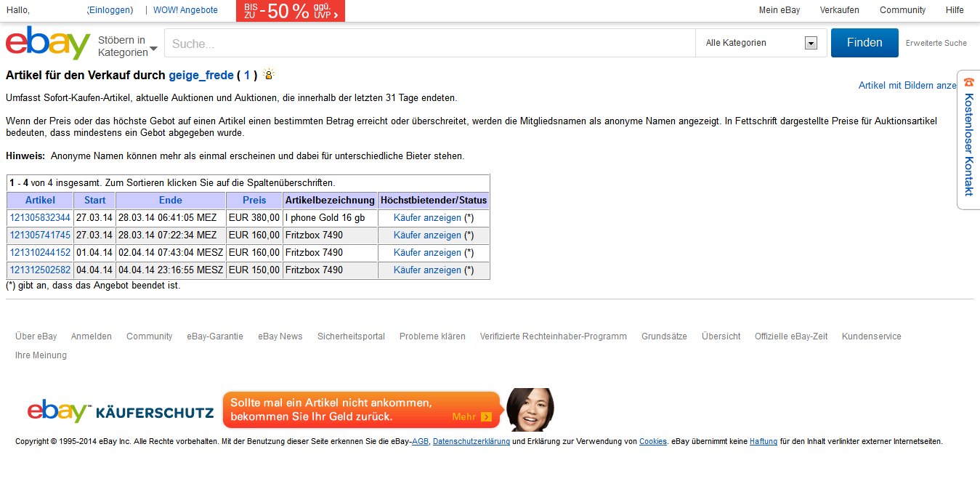Open Probleme klären footer link
Screen dimensions: 980x484
tap(432, 336)
